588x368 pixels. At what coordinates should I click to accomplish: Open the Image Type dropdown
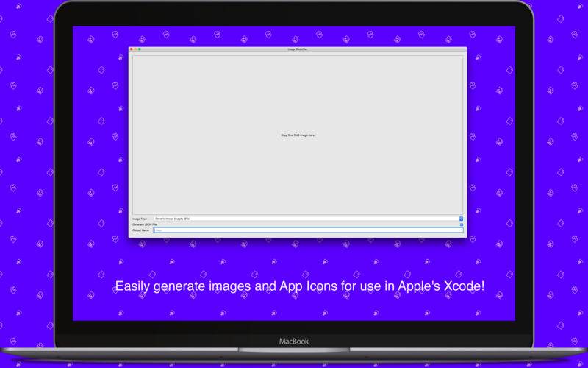click(x=308, y=219)
